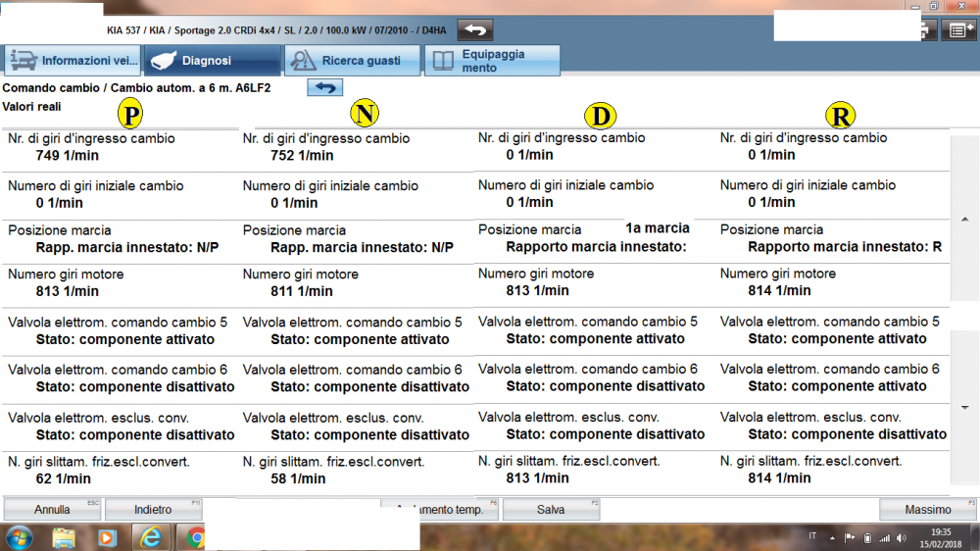This screenshot has height=551, width=980.
Task: Open File Explorer from the taskbar
Action: pos(64,538)
